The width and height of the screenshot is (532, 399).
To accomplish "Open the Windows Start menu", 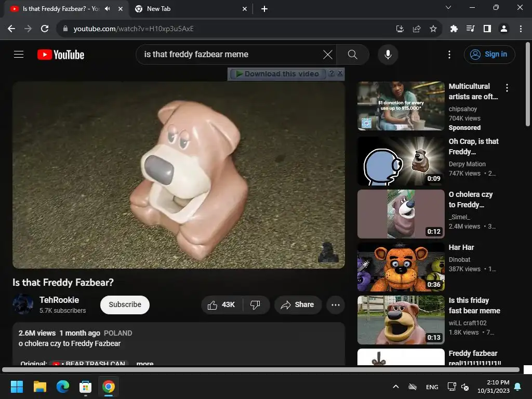I will [17, 387].
